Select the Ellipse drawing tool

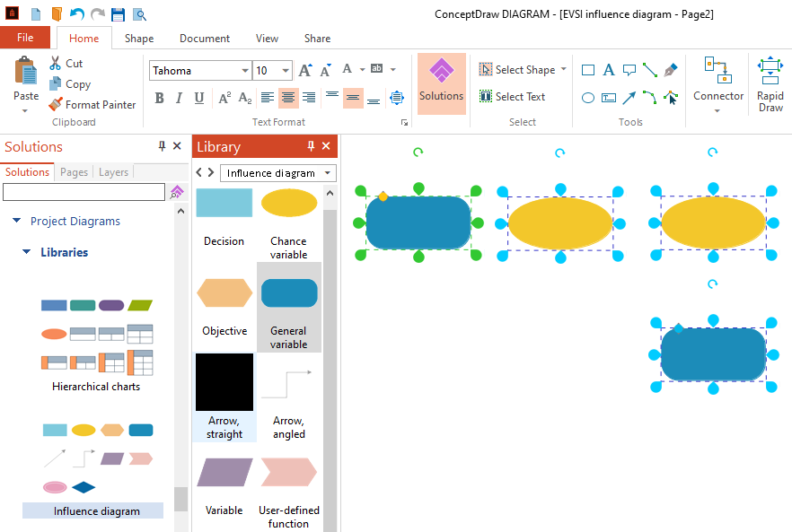pyautogui.click(x=588, y=98)
